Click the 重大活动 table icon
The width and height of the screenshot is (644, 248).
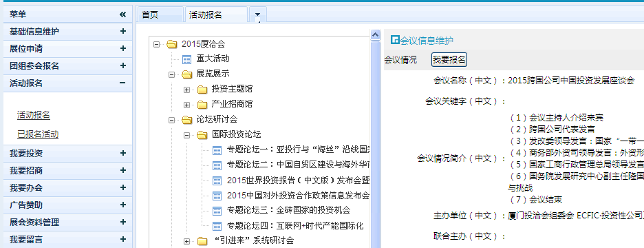[x=187, y=59]
